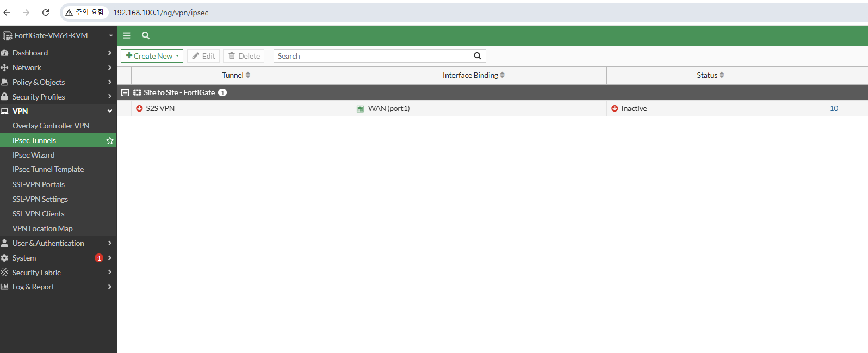Click the Inactive status text
The height and width of the screenshot is (353, 868).
coord(634,108)
